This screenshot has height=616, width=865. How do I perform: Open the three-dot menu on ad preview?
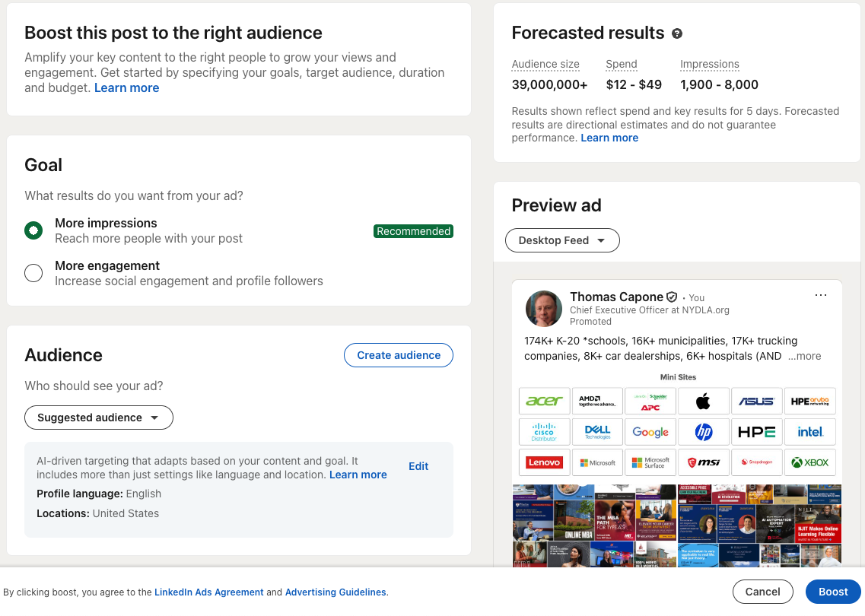tap(820, 295)
